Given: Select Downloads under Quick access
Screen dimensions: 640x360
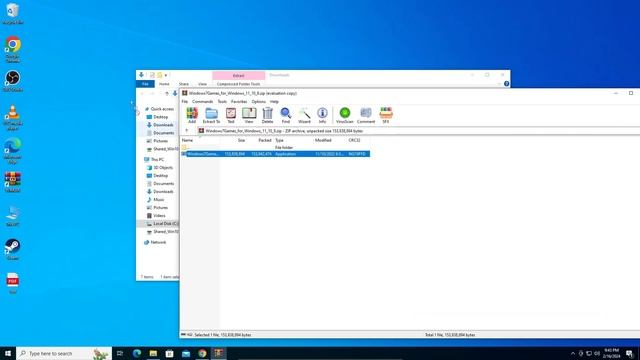Looking at the screenshot, I should click(163, 125).
